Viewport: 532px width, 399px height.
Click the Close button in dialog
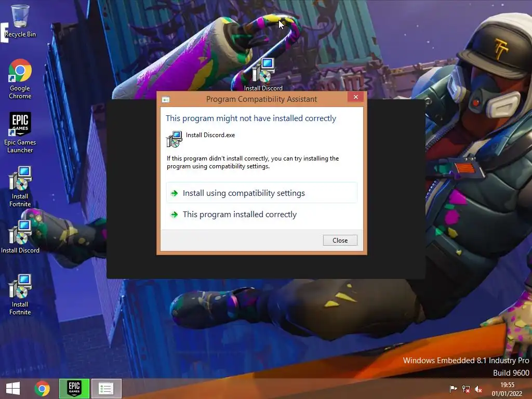(x=340, y=240)
